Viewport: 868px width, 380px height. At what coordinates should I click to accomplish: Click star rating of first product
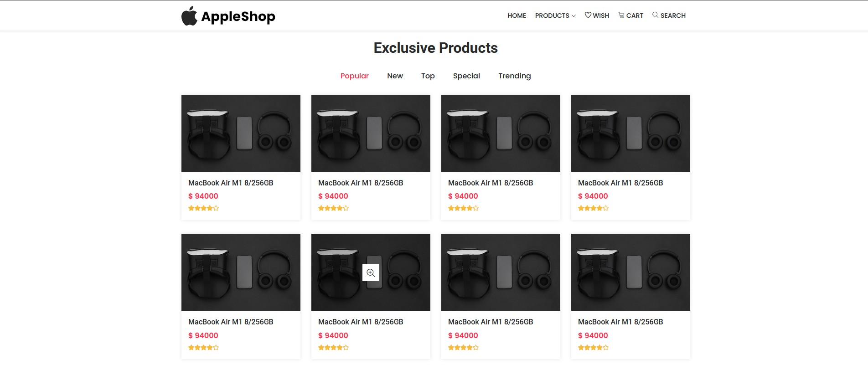[x=203, y=208]
